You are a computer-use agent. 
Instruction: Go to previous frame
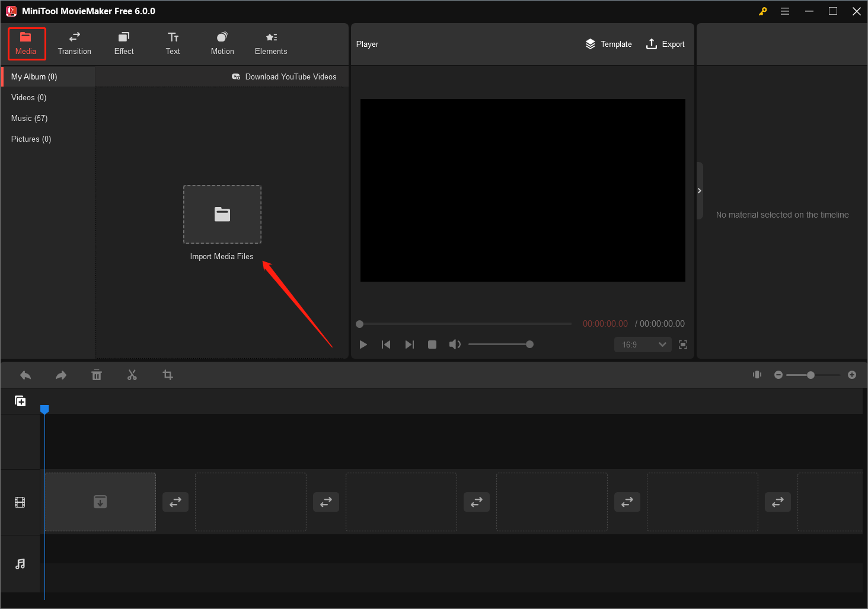click(386, 345)
